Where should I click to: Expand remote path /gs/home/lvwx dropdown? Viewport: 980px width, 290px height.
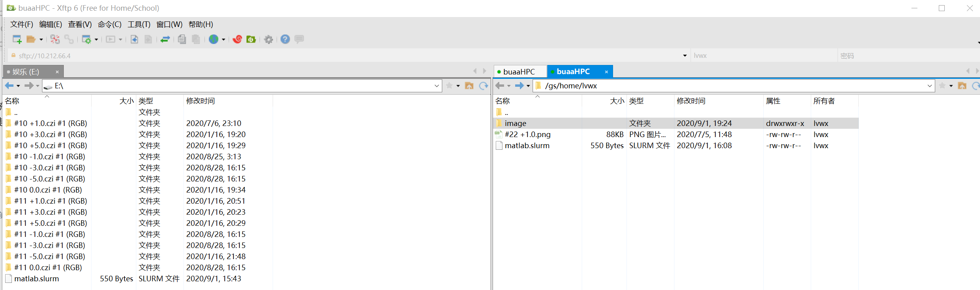point(930,86)
